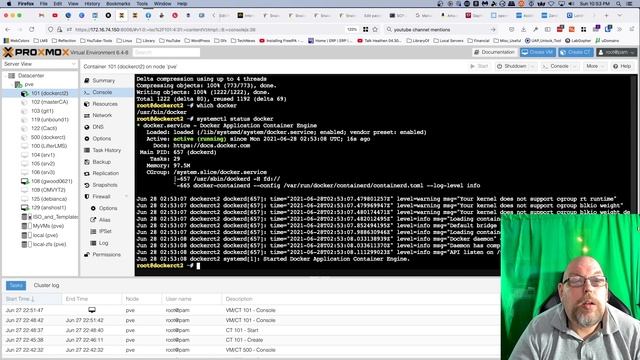The height and width of the screenshot is (360, 640).
Task: Switch to the Cluster log tab
Action: pyautogui.click(x=46, y=285)
